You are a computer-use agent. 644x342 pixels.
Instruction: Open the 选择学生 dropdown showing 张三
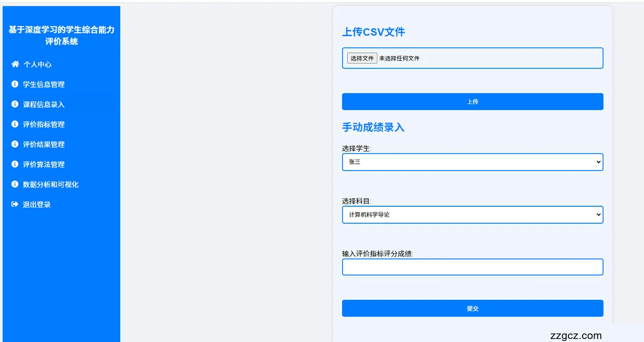click(x=472, y=162)
